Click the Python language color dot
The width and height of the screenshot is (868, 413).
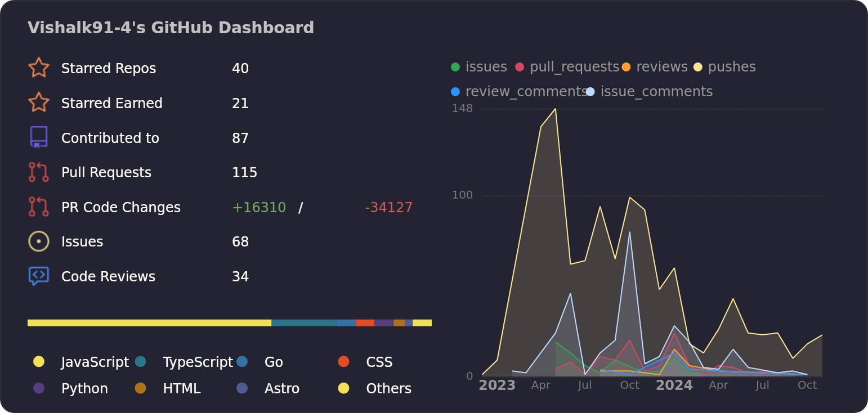[x=39, y=388]
